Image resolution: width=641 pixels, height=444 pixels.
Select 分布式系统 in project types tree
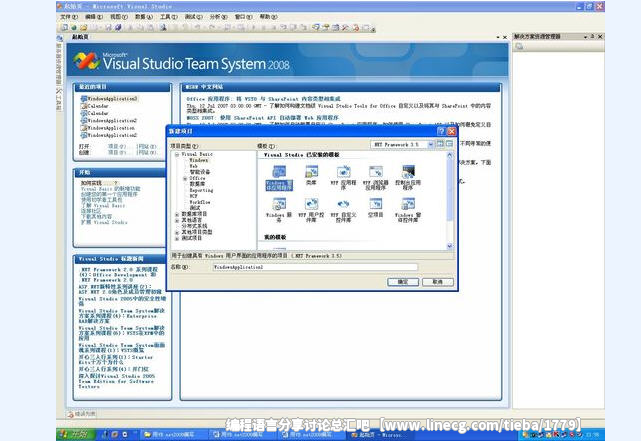click(194, 226)
